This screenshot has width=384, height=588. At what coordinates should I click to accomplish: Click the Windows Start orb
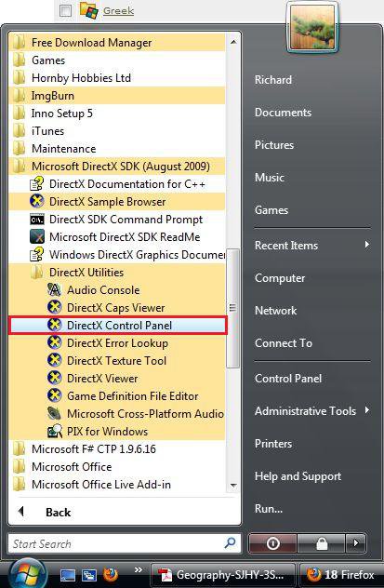click(27, 574)
